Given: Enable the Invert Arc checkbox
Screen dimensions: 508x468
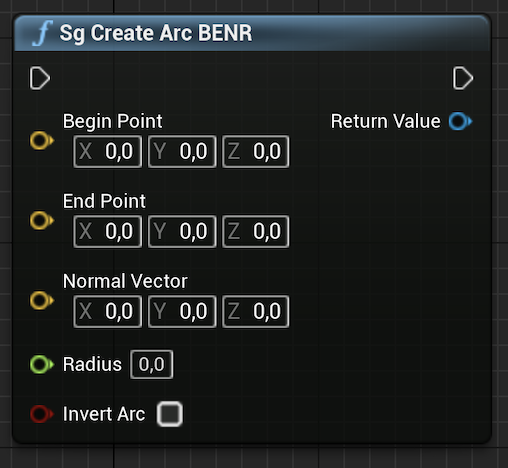Looking at the screenshot, I should point(170,414).
